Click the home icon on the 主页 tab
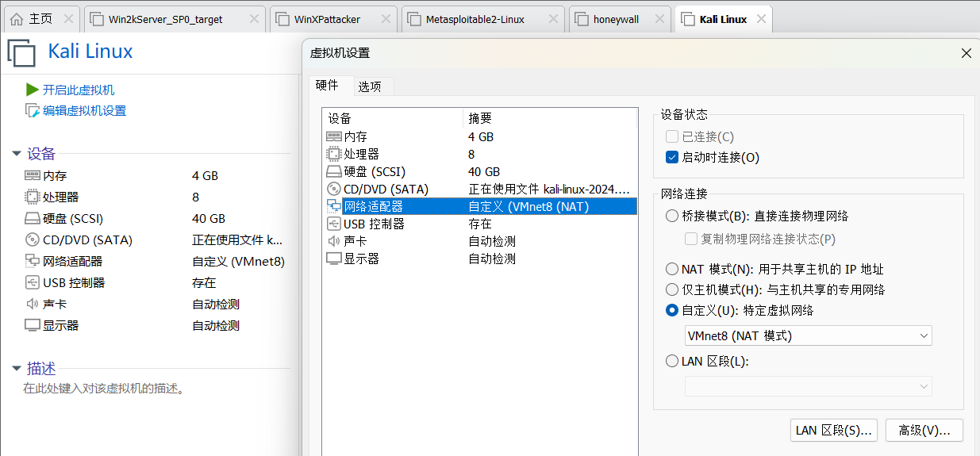Screen dimensions: 980x456 click(17, 19)
